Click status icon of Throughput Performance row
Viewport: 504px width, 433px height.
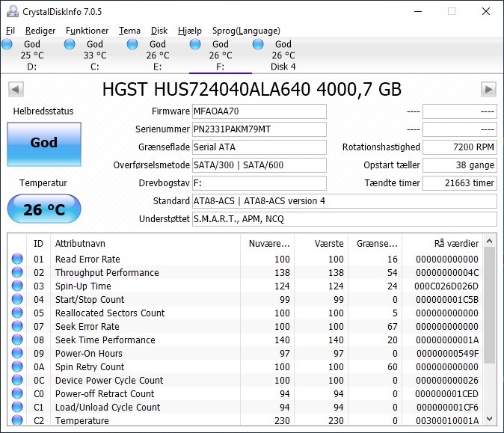click(17, 272)
